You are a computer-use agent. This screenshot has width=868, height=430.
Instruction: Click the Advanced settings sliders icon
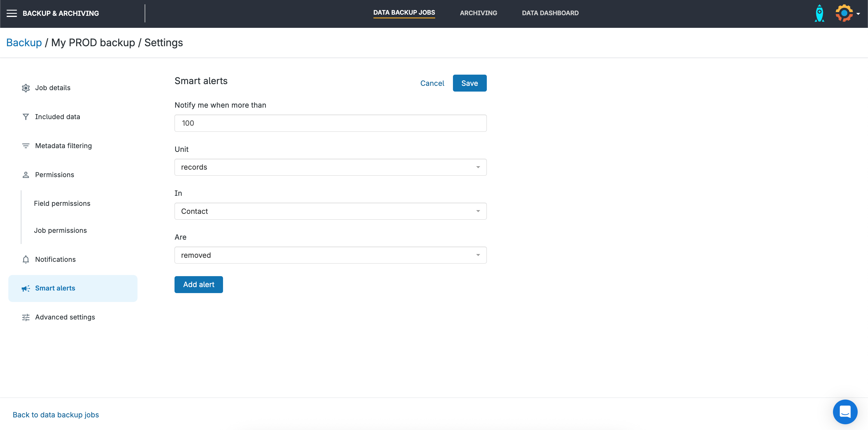pyautogui.click(x=26, y=317)
